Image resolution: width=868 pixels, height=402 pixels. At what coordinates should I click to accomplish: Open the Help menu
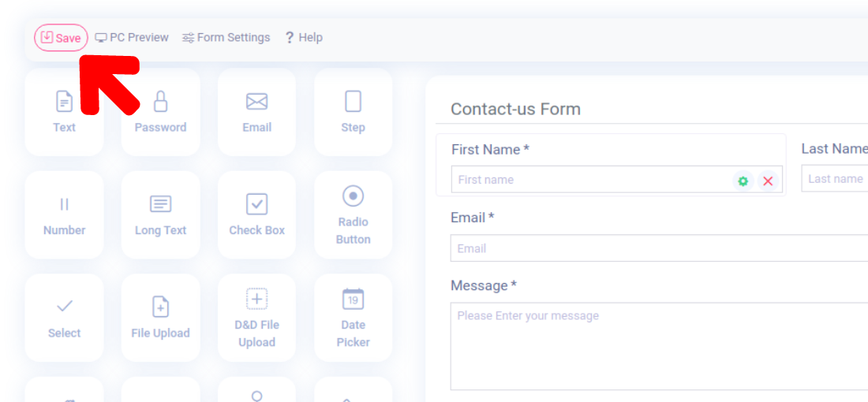click(x=303, y=37)
